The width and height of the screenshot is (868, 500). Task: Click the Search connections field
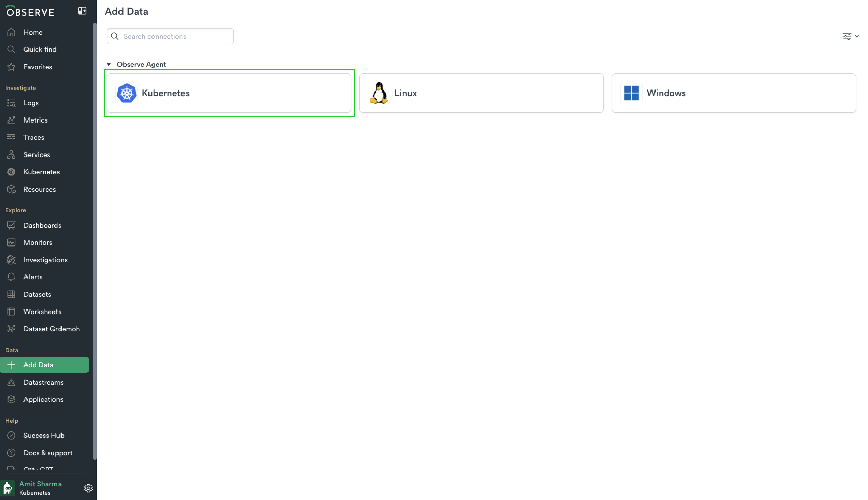[x=170, y=36]
